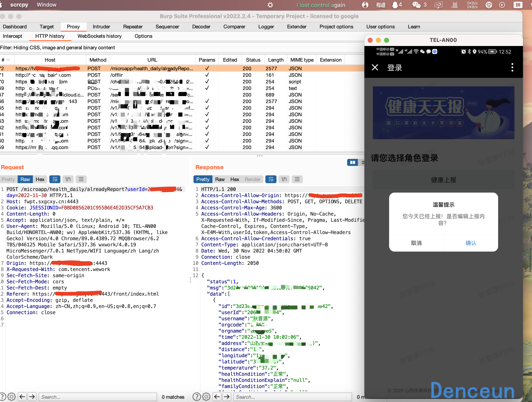The height and width of the screenshot is (402, 532).
Task: Open the Sequencer tab
Action: click(x=167, y=27)
